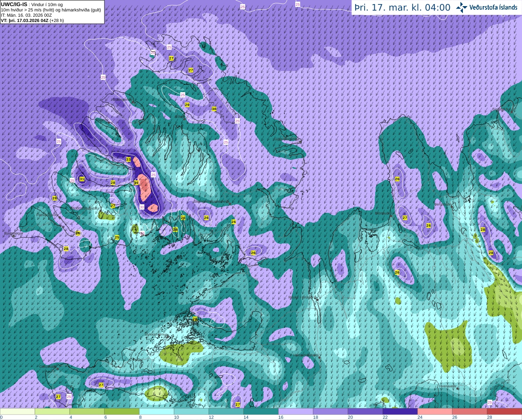Pick the 10–12 m/s light teal legend swatch
Image resolution: width=522 pixels, height=420 pixels.
[191, 411]
